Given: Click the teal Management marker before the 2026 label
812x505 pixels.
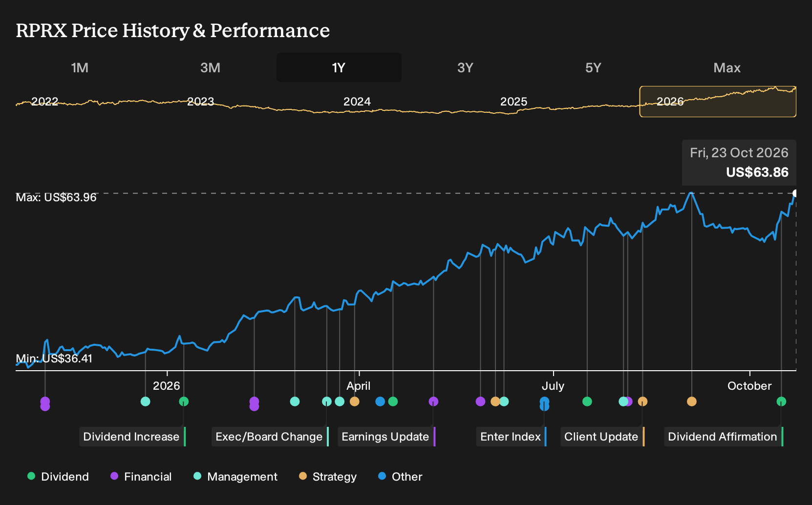Looking at the screenshot, I should [x=145, y=401].
